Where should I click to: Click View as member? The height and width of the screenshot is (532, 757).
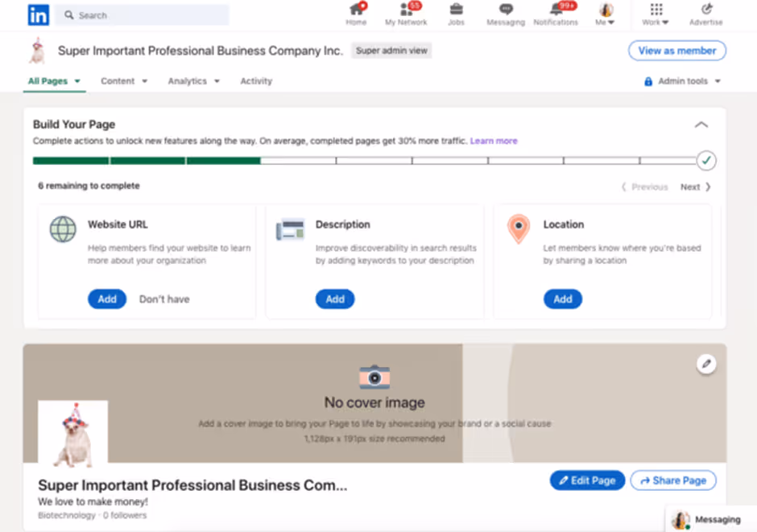coord(677,50)
